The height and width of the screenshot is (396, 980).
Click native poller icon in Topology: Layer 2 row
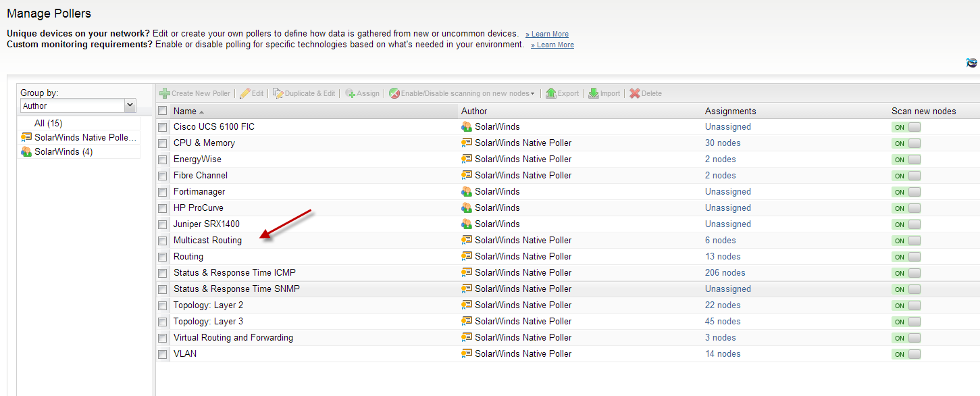click(467, 305)
